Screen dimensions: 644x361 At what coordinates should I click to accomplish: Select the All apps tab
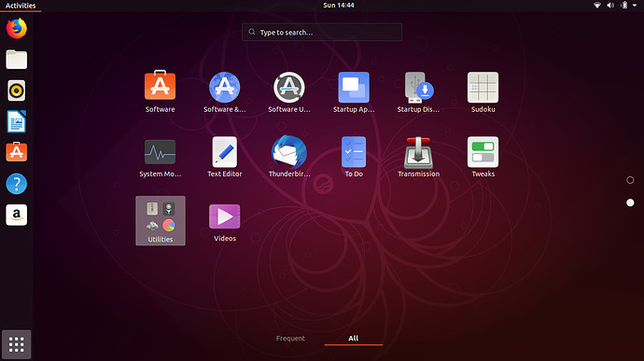click(353, 339)
